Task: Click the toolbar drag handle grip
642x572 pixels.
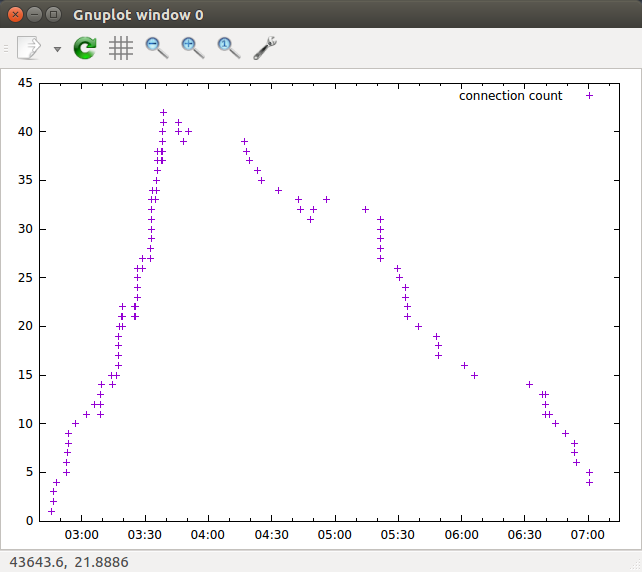Action: coord(7,48)
